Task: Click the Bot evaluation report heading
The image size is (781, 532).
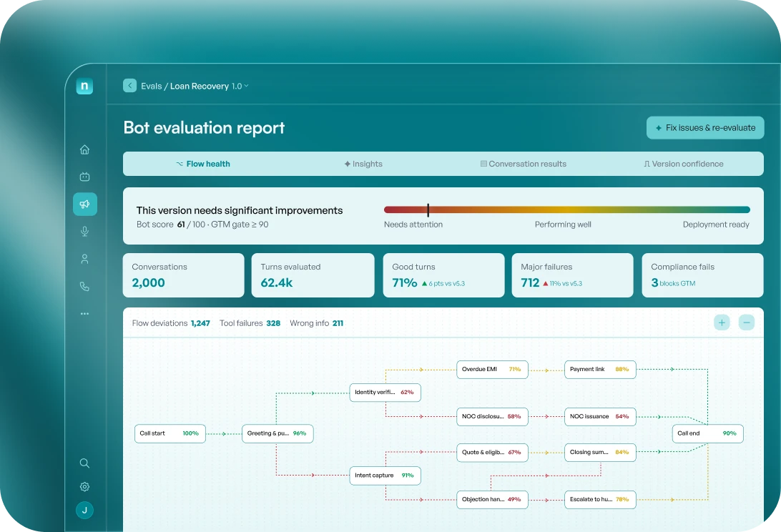Action: coord(205,128)
